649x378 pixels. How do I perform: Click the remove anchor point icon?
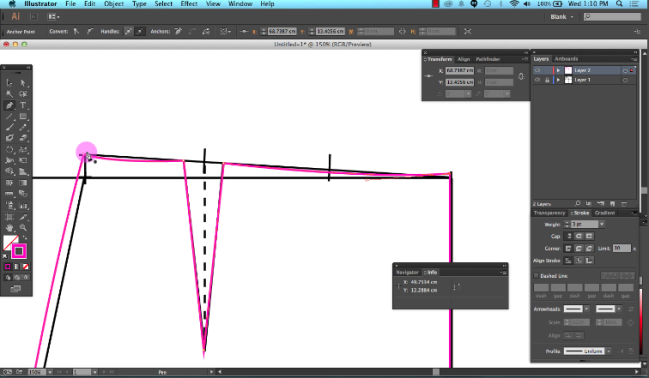[x=178, y=31]
